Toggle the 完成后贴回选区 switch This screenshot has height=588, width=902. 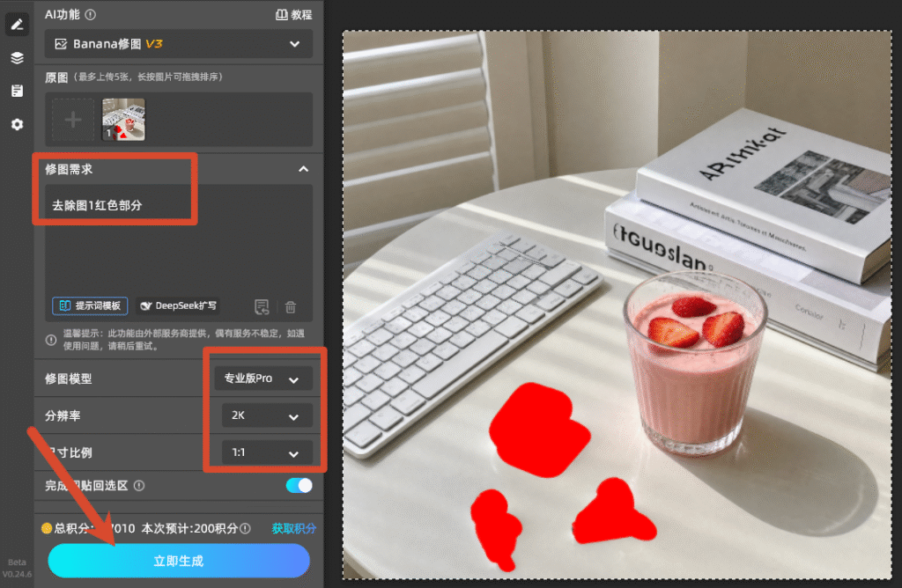click(299, 486)
